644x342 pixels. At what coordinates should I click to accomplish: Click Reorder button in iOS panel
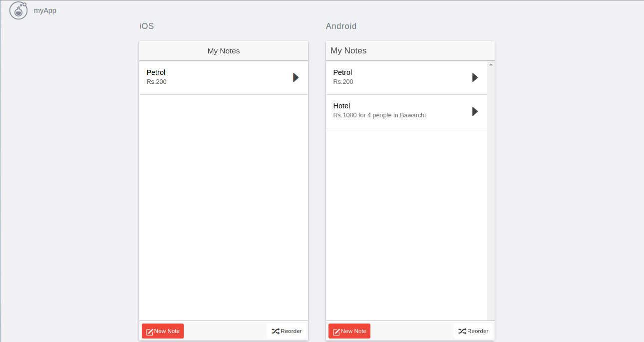(x=287, y=331)
